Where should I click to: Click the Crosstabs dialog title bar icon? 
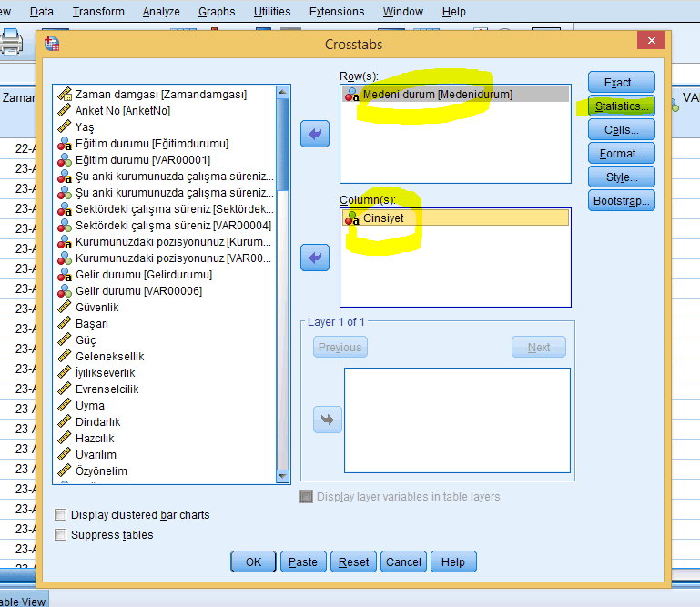pyautogui.click(x=53, y=44)
